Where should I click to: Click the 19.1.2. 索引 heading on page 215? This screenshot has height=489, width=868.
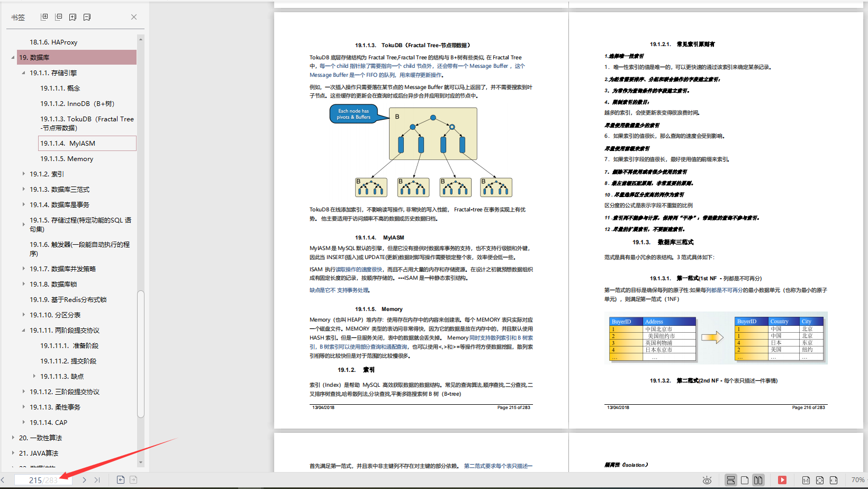[356, 370]
